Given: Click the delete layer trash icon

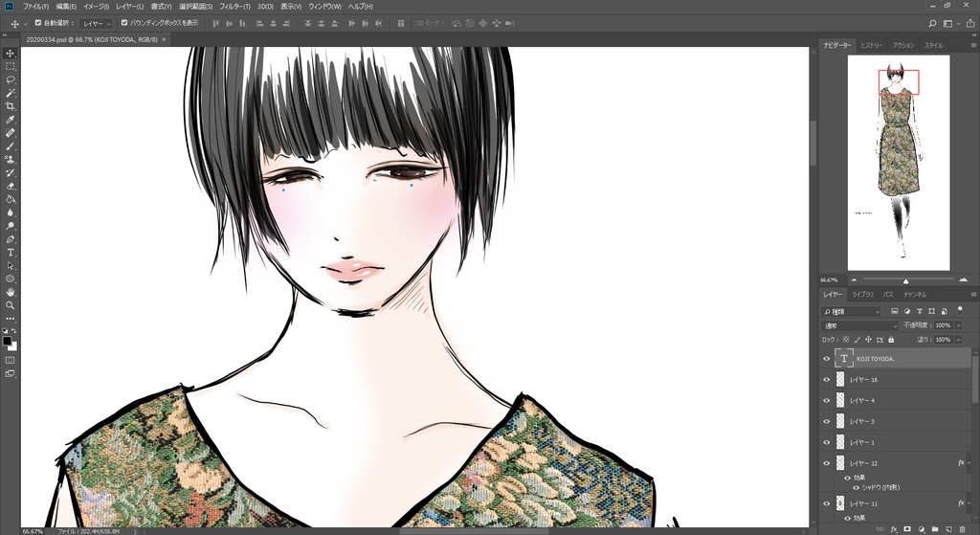Looking at the screenshot, I should point(962,529).
